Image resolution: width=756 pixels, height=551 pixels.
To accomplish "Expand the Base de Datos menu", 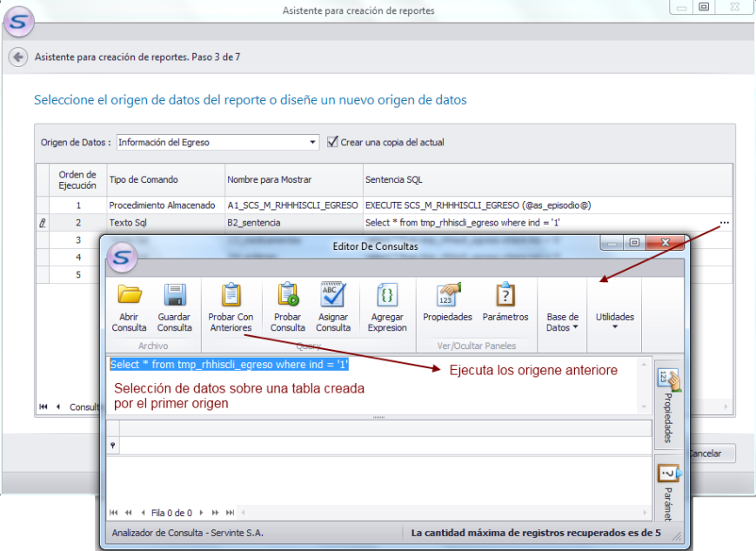I will 563,322.
